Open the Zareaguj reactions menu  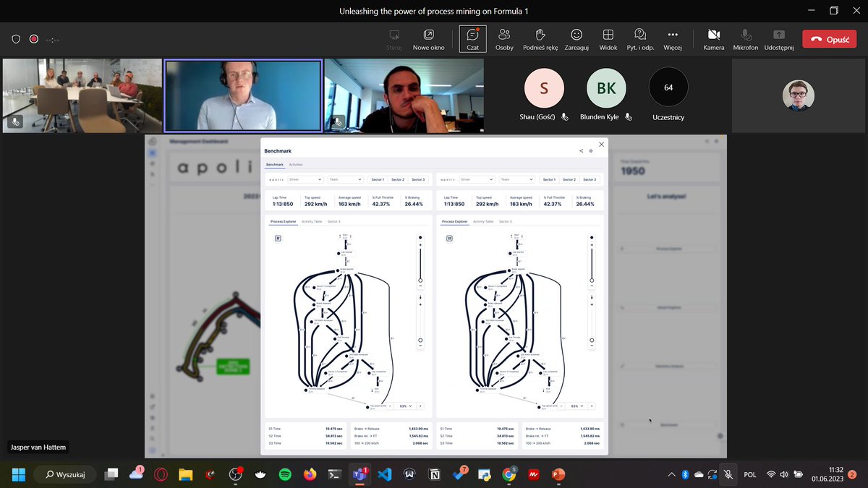[576, 39]
